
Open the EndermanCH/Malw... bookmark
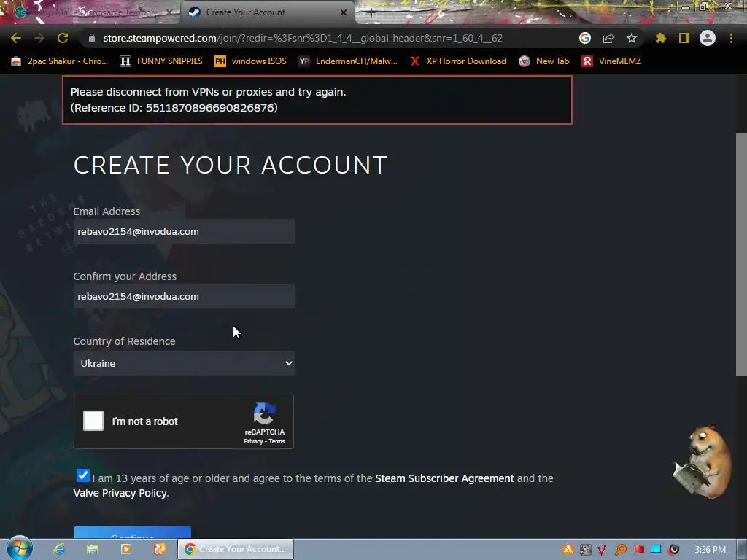(x=348, y=61)
